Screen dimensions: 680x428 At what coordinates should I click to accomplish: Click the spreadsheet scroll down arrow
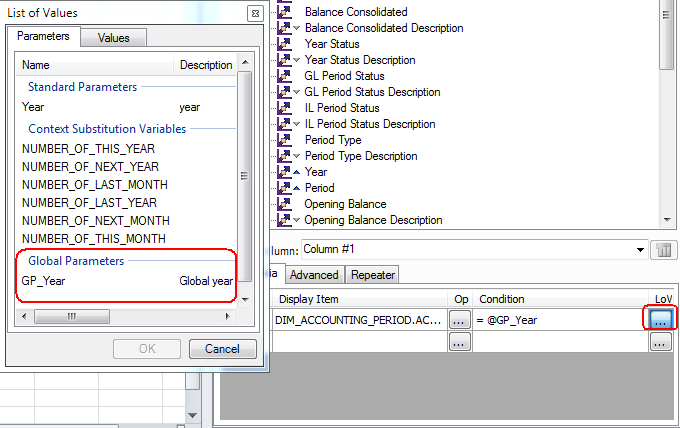193,415
